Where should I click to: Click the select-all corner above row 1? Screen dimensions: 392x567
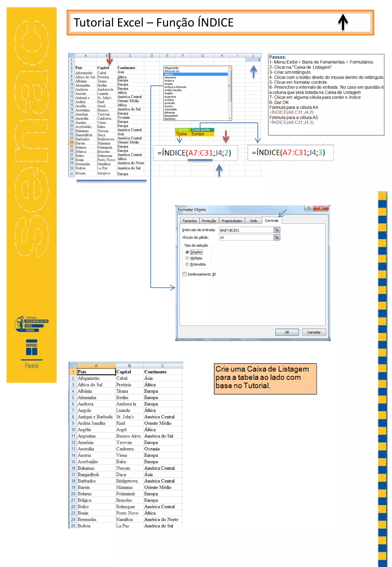point(73,366)
